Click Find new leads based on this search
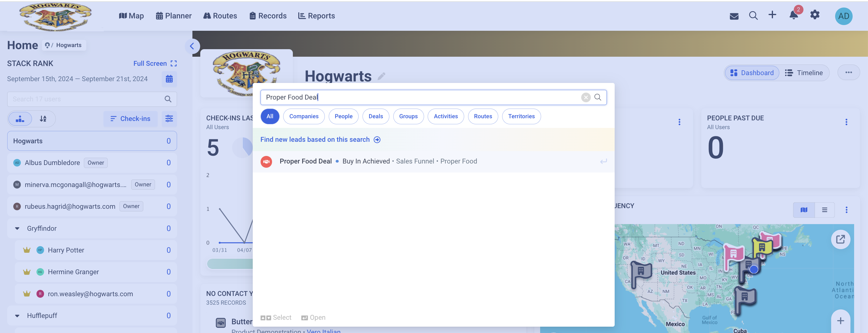Viewport: 868px width, 333px height. point(315,140)
